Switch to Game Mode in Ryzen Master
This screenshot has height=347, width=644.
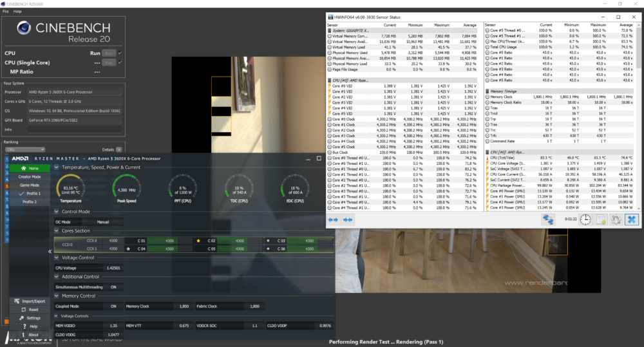[x=30, y=185]
